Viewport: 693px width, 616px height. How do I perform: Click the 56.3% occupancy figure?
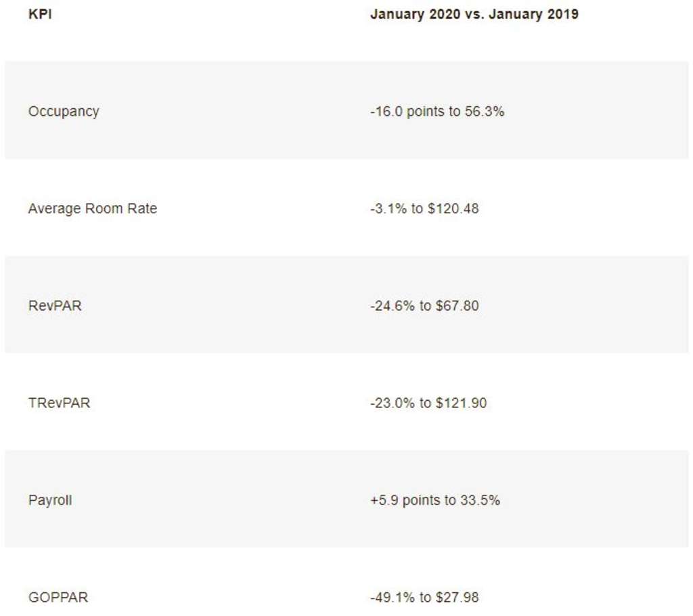[485, 112]
